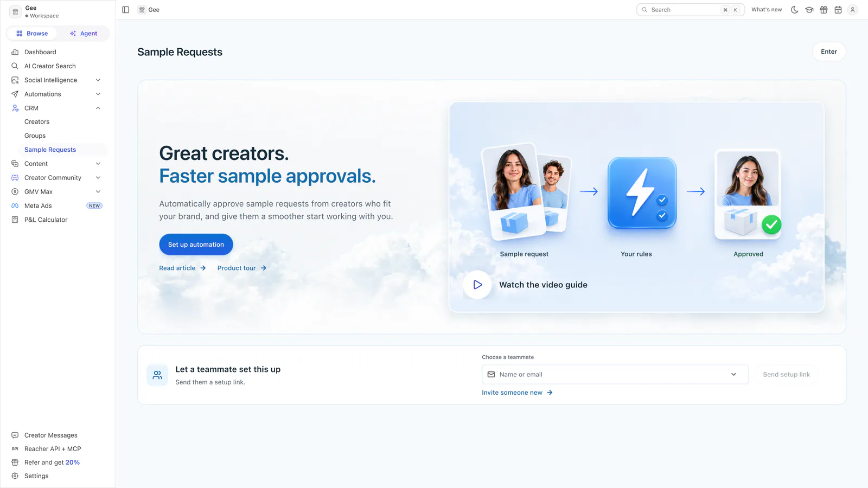Expand the Content section chevron
The image size is (868, 488).
pos(98,164)
